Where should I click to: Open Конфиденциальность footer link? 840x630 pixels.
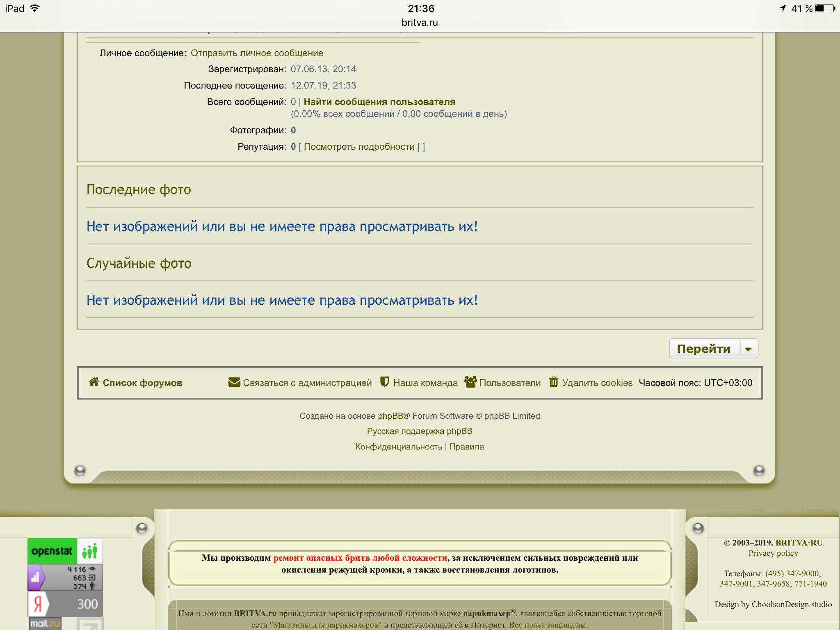[399, 447]
